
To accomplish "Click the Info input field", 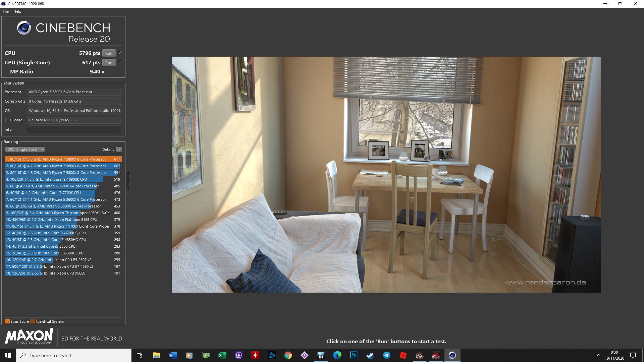I will click(x=74, y=129).
